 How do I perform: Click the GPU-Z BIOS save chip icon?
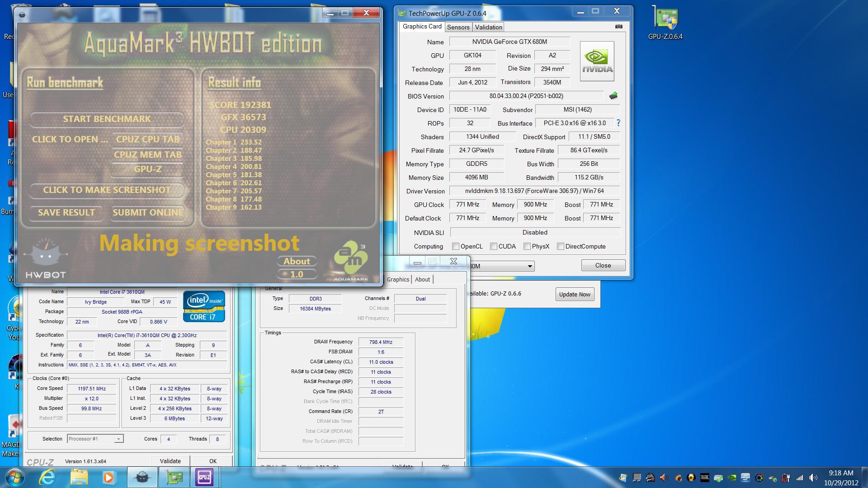[x=613, y=96]
